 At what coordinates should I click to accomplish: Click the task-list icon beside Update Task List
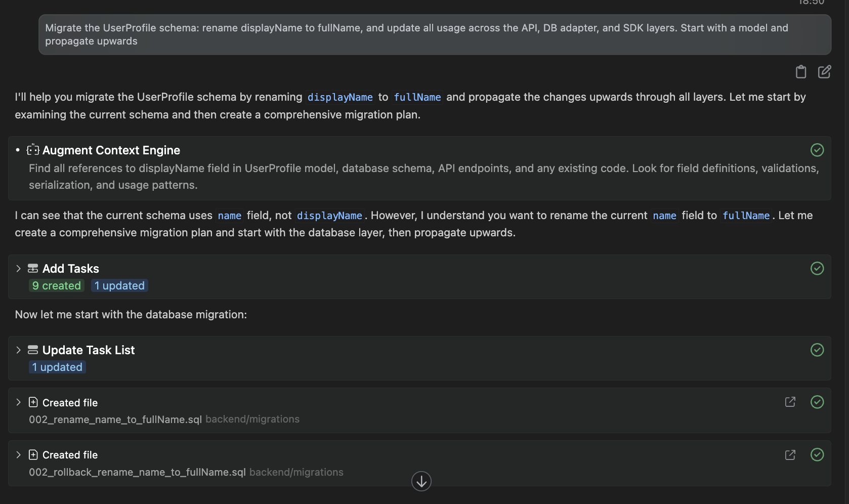tap(32, 349)
